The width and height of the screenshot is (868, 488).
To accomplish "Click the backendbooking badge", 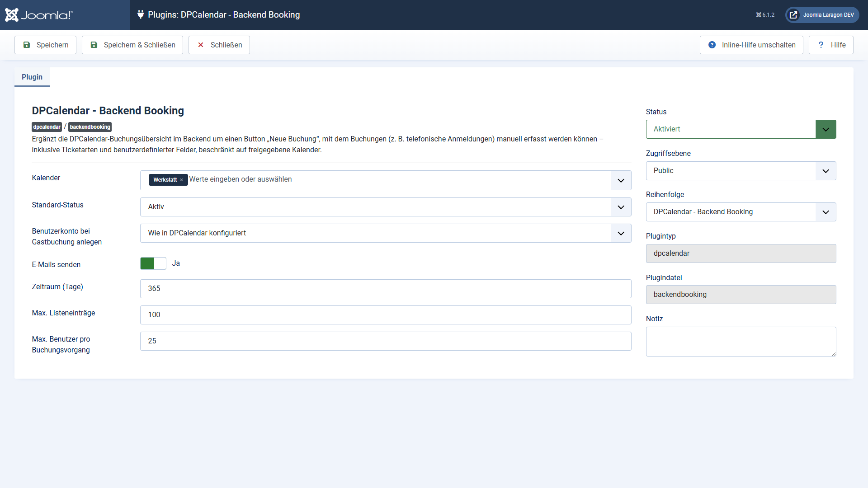I will click(90, 127).
